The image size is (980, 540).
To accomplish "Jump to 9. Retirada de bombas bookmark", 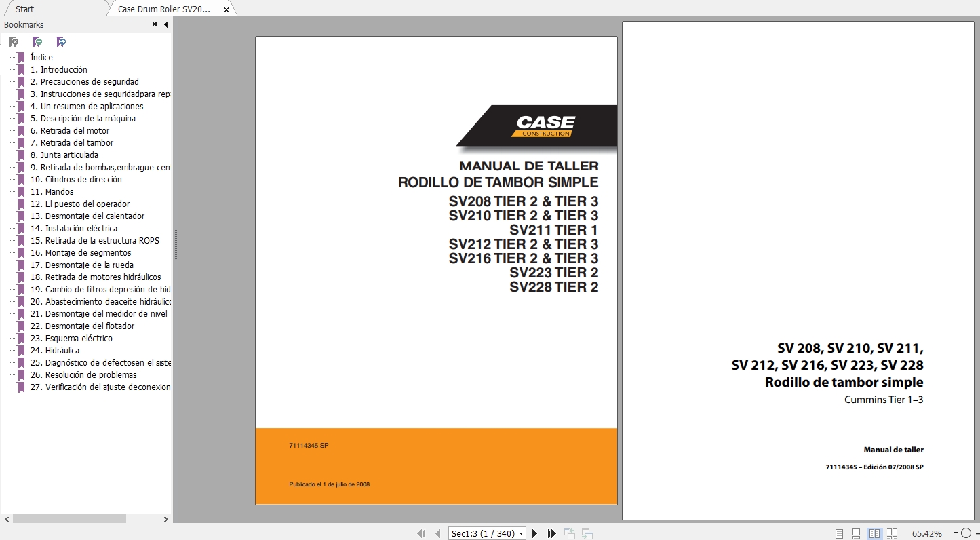I will point(100,168).
